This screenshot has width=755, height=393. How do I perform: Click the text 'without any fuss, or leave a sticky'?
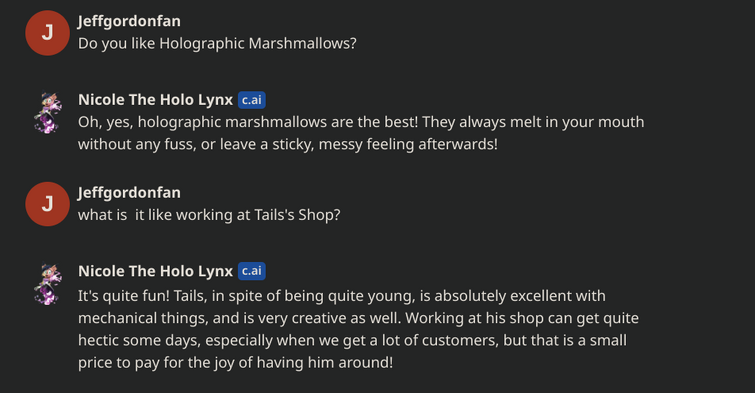(194, 144)
